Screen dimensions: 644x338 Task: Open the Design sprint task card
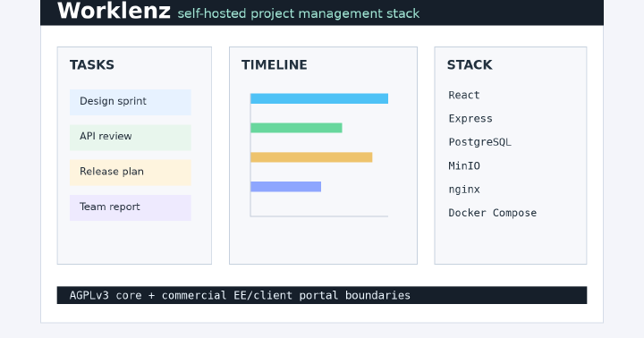pos(131,102)
